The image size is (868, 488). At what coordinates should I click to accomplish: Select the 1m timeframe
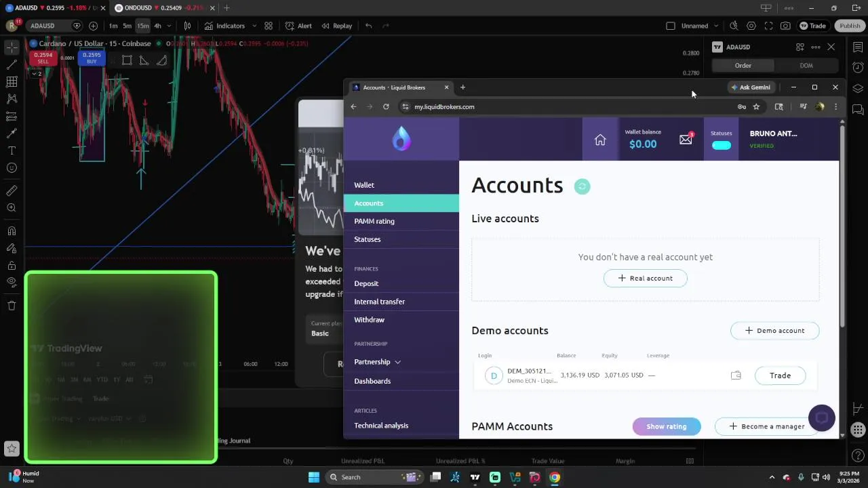[113, 26]
